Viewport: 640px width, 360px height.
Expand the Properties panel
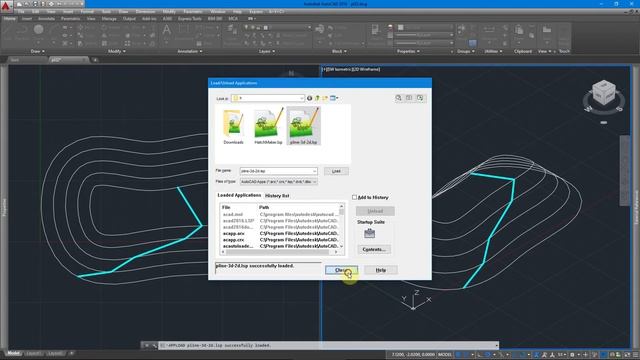409,51
